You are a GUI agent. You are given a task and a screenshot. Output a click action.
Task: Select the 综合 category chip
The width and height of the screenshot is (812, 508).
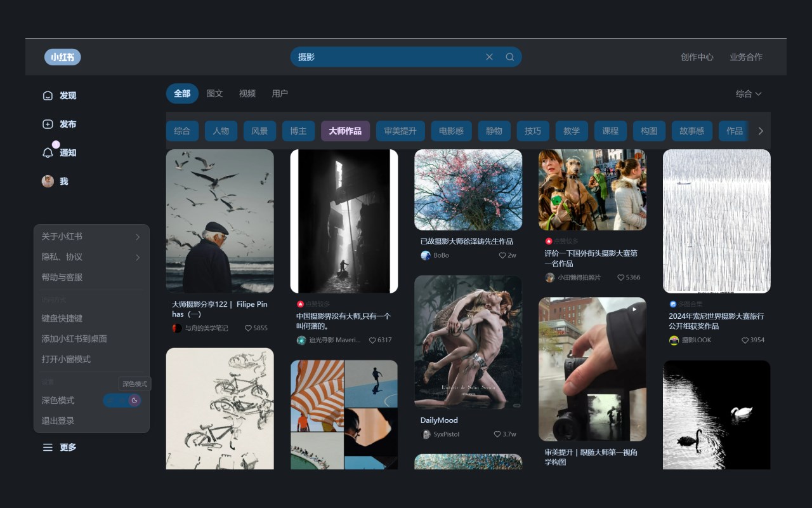182,131
